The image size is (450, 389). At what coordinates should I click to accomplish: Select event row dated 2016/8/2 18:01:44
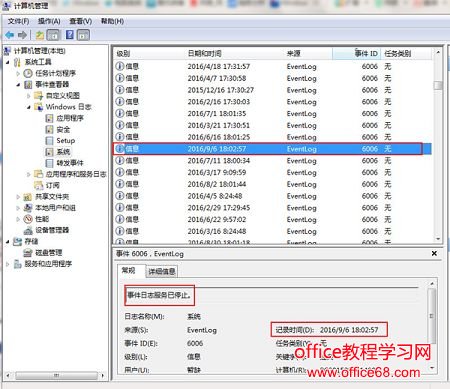coord(273,184)
